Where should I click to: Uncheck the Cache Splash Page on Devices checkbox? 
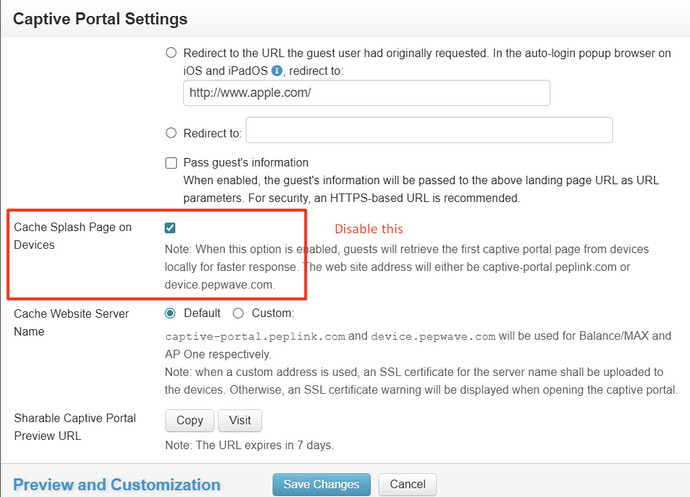pos(171,228)
